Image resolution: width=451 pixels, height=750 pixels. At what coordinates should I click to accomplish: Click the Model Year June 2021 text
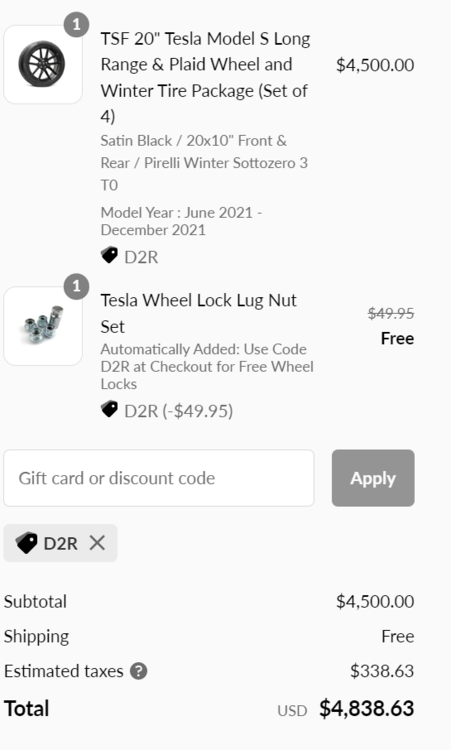[x=181, y=221]
